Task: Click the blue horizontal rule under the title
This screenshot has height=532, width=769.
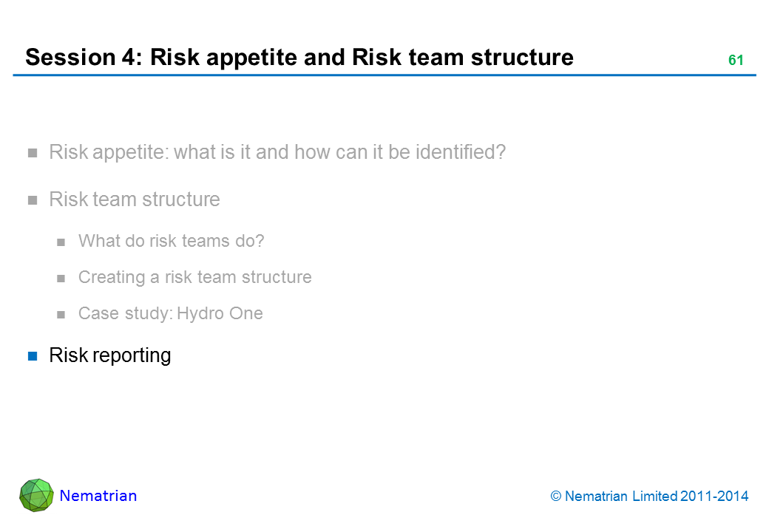Action: (x=384, y=75)
